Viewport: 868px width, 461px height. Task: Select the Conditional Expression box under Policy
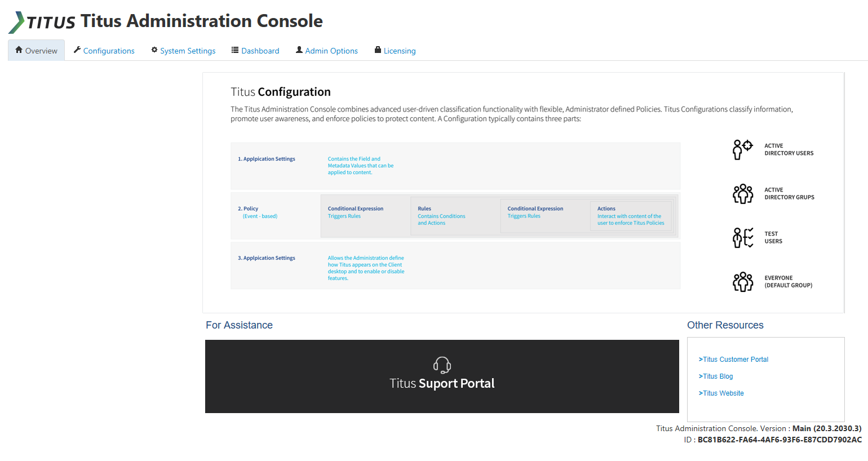click(365, 215)
